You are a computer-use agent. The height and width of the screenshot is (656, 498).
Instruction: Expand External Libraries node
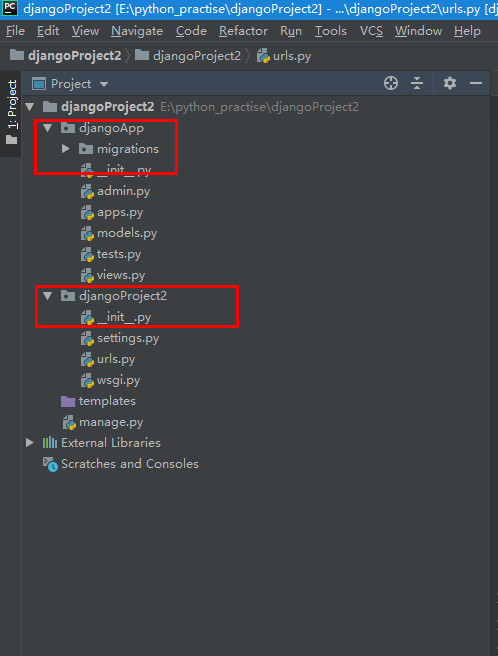click(30, 443)
